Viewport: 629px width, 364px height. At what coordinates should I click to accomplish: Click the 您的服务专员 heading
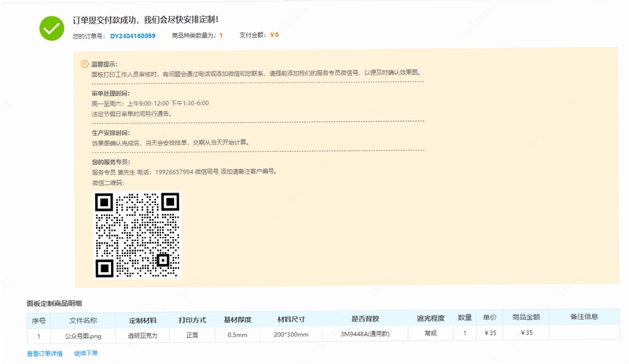(x=111, y=162)
